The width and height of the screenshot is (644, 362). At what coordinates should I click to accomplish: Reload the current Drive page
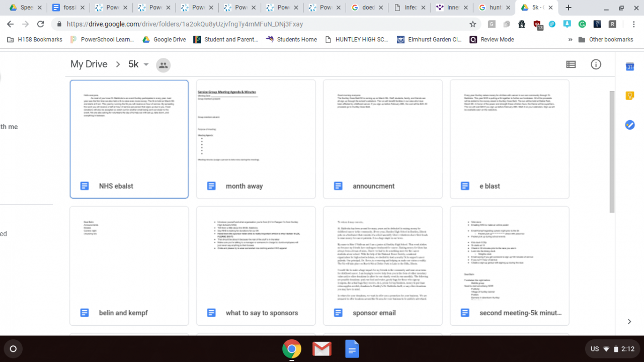coord(41,24)
